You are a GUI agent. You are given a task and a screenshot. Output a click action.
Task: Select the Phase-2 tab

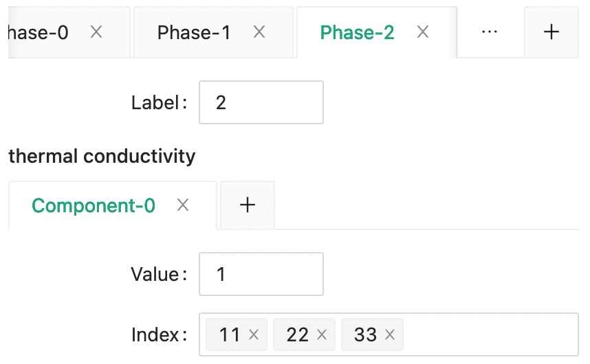(358, 32)
